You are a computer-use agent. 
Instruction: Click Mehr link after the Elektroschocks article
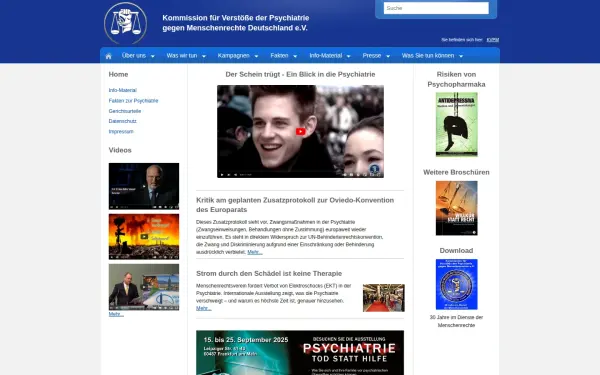tap(204, 308)
